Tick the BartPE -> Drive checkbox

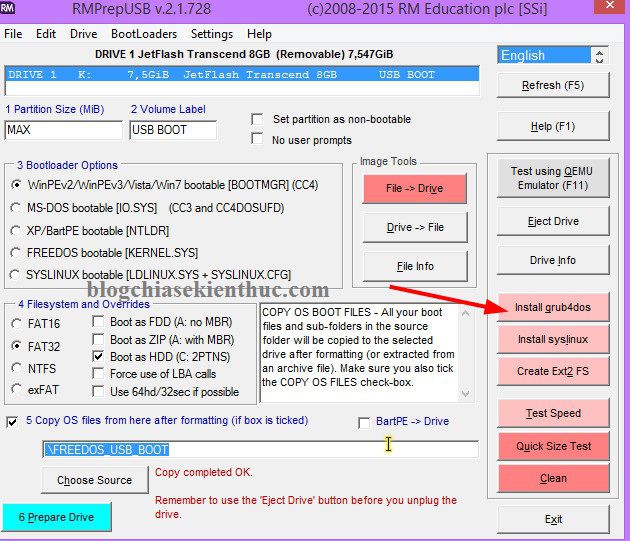click(364, 423)
